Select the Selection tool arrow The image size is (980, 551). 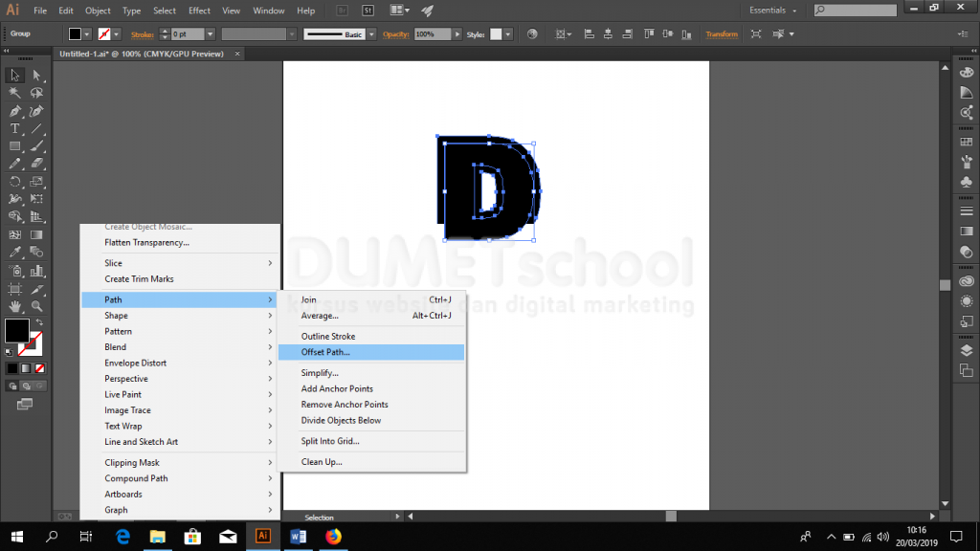point(14,75)
